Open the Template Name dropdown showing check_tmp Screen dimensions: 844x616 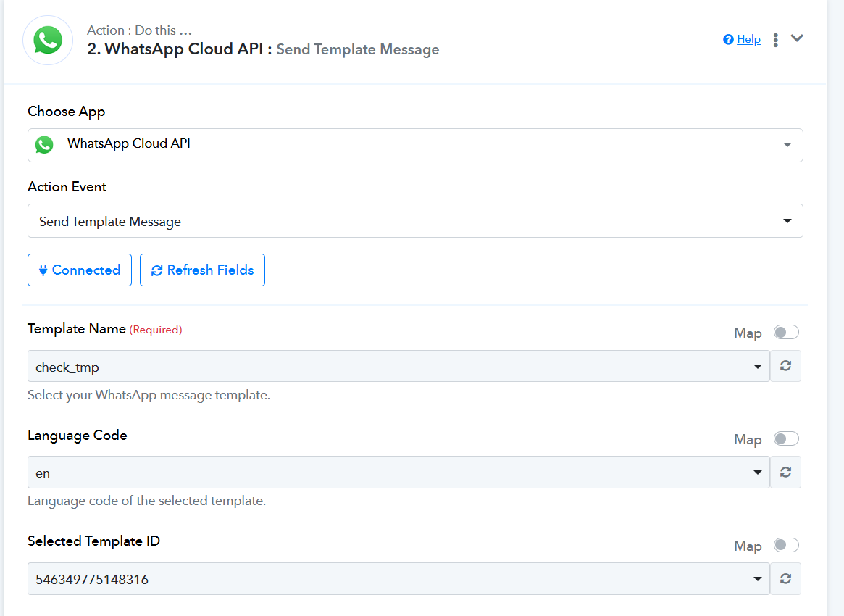pyautogui.click(x=398, y=366)
